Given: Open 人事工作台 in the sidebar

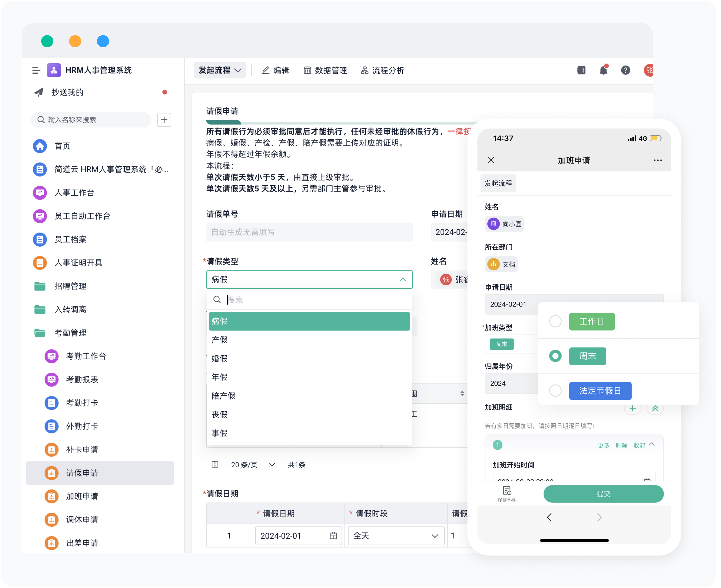Looking at the screenshot, I should [x=74, y=193].
